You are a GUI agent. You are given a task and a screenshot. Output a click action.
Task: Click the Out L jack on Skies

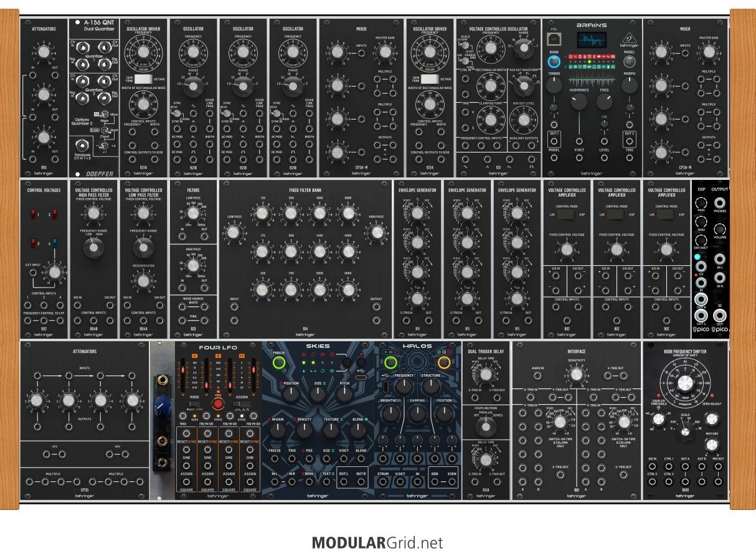[x=344, y=481]
